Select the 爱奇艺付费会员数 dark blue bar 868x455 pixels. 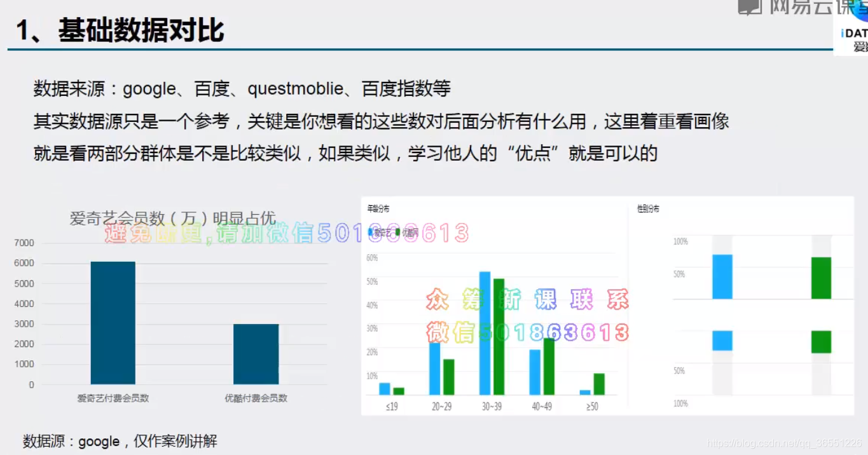click(x=113, y=323)
